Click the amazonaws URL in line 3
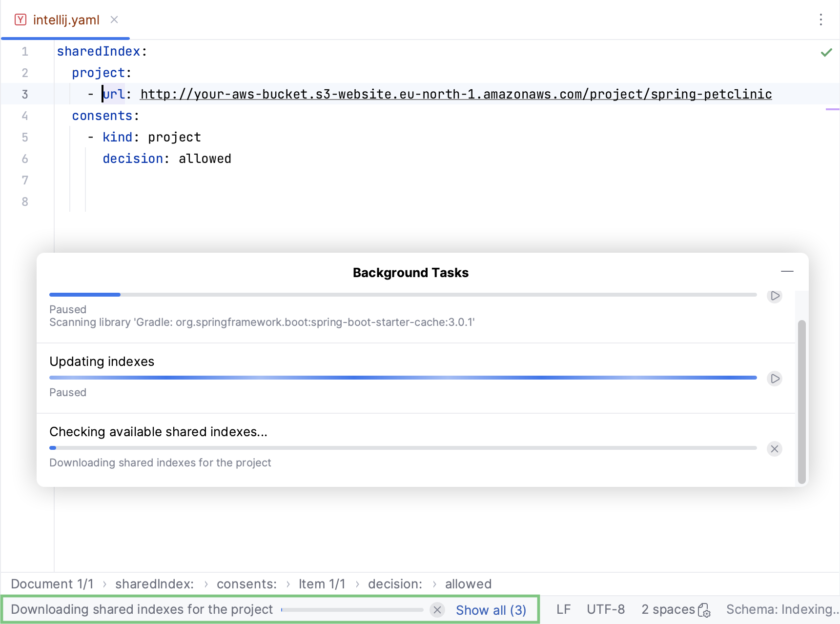Image resolution: width=840 pixels, height=624 pixels. [456, 94]
